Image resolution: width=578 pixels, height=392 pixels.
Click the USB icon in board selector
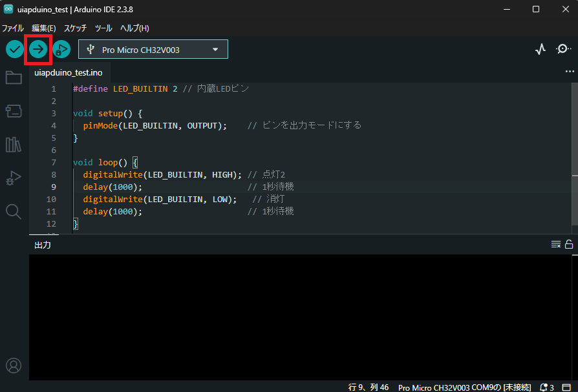coord(91,49)
